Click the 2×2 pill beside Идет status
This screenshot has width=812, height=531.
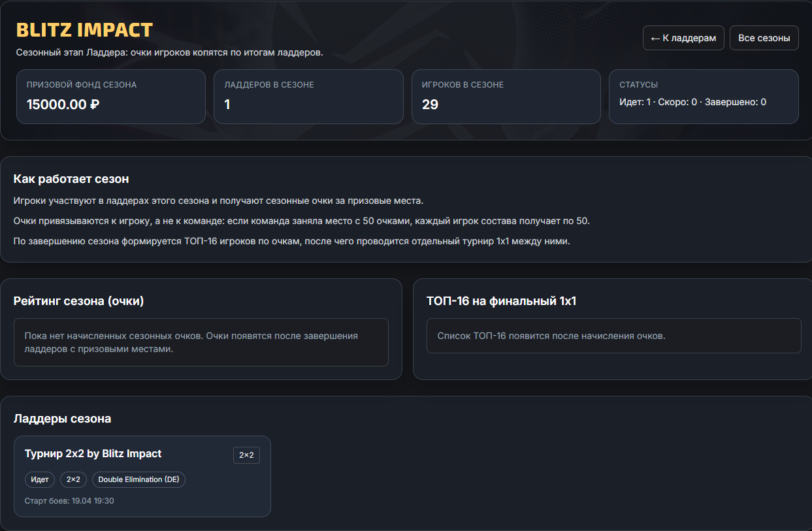pyautogui.click(x=73, y=479)
